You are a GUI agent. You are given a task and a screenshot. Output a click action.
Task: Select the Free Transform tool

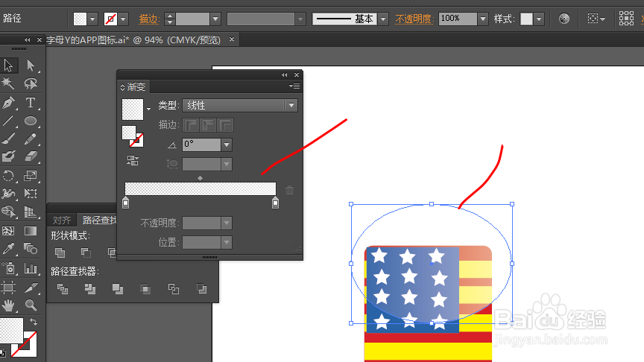pyautogui.click(x=31, y=194)
